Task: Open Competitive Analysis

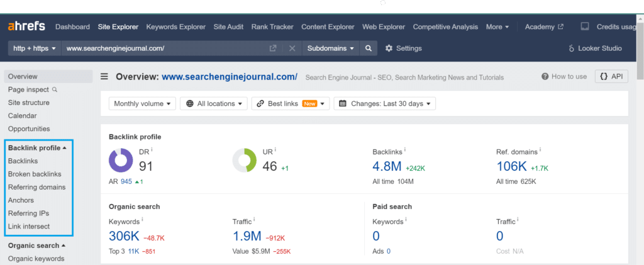Action: click(x=446, y=26)
